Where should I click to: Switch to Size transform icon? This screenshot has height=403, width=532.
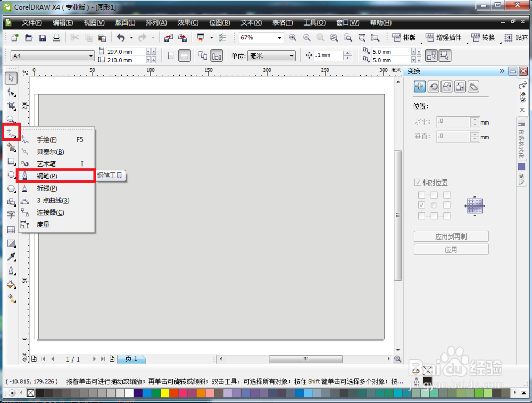point(460,87)
